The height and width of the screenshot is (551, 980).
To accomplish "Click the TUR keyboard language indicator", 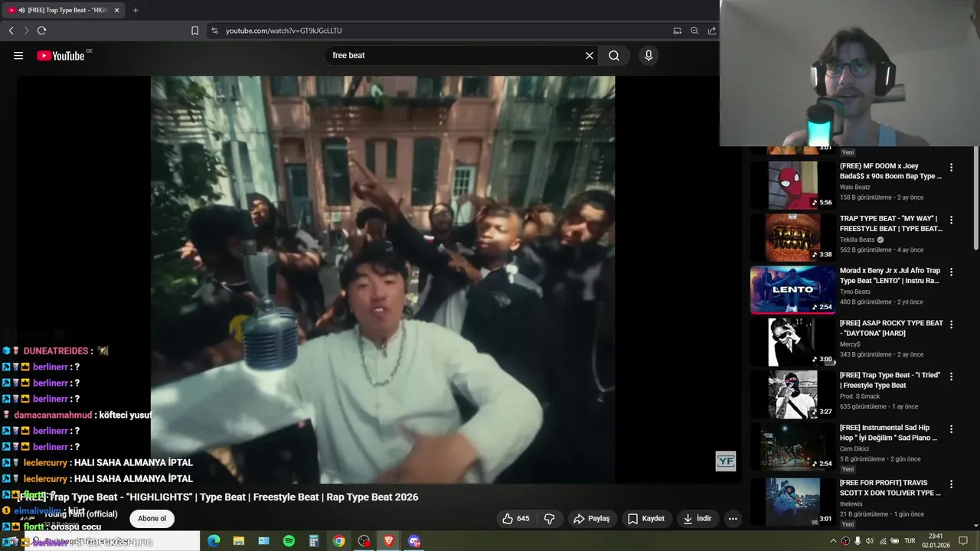I will coord(910,541).
